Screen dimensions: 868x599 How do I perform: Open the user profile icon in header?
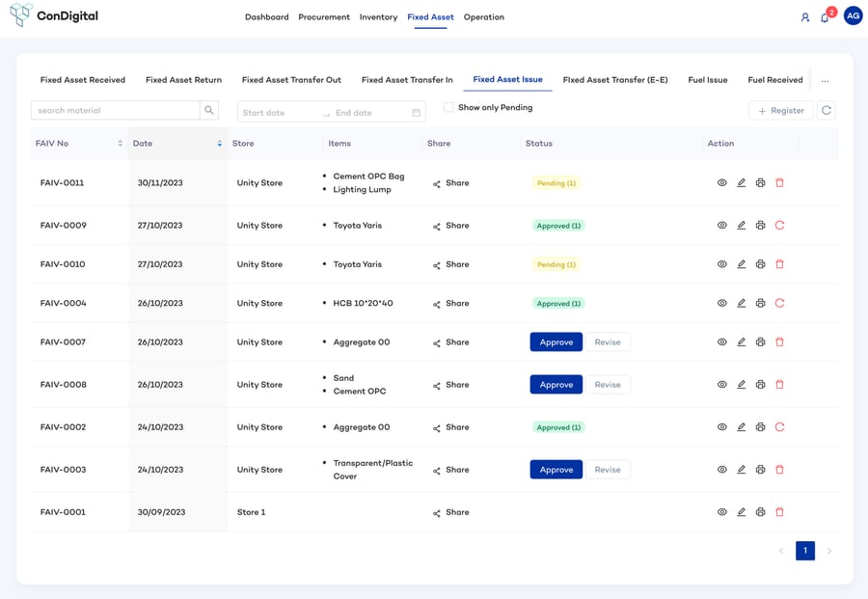(805, 17)
